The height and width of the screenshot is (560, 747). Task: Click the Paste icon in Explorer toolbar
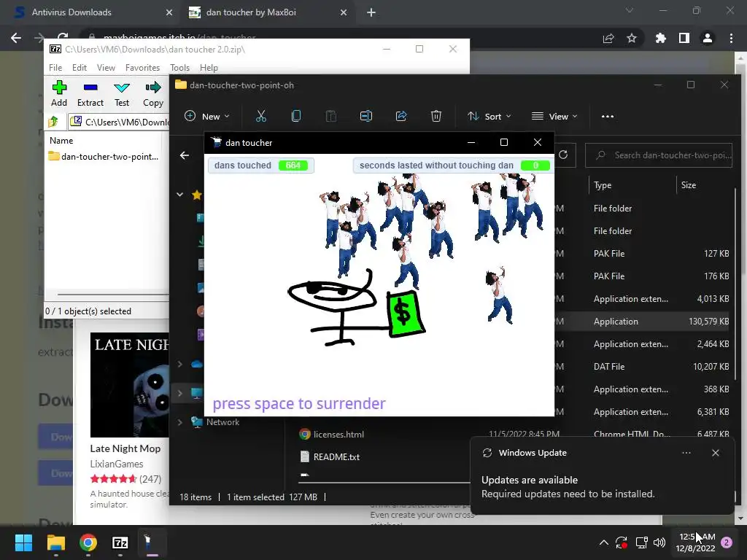point(331,116)
